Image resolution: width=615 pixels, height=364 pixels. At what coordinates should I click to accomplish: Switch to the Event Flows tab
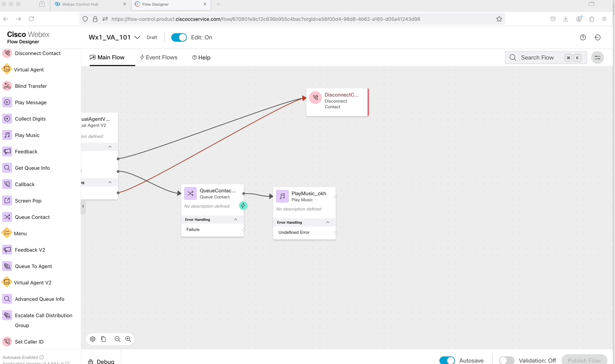(159, 57)
